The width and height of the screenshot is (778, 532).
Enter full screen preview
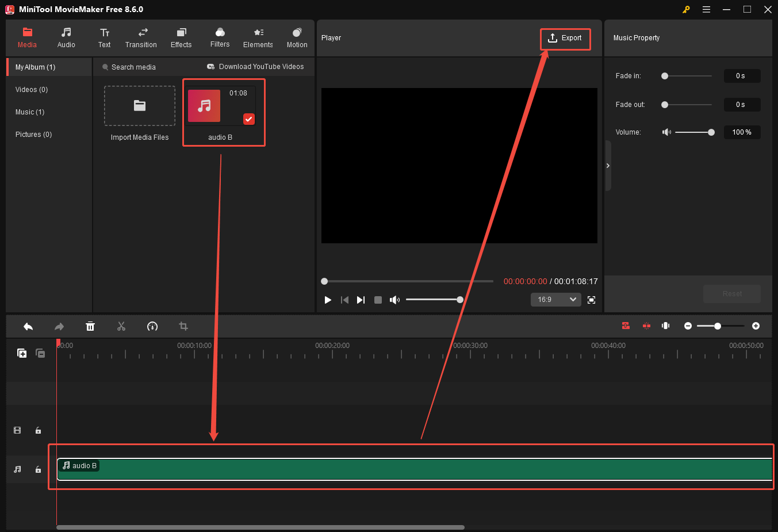click(x=591, y=300)
